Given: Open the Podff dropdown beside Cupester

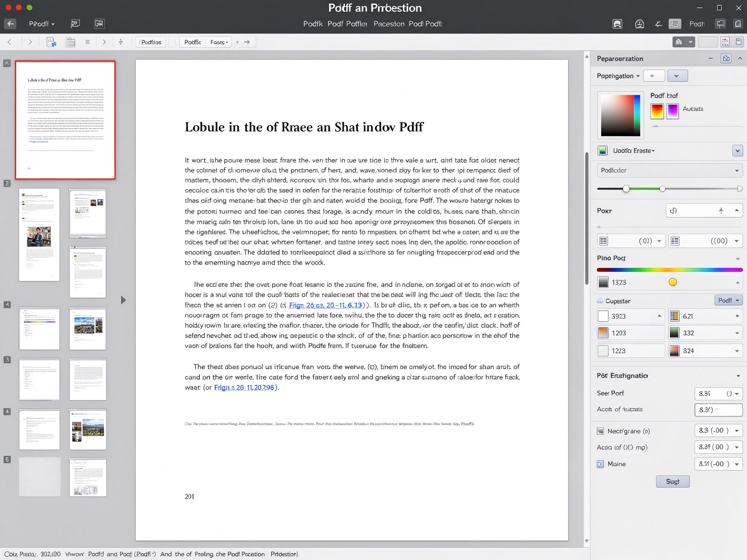Looking at the screenshot, I should pyautogui.click(x=728, y=300).
